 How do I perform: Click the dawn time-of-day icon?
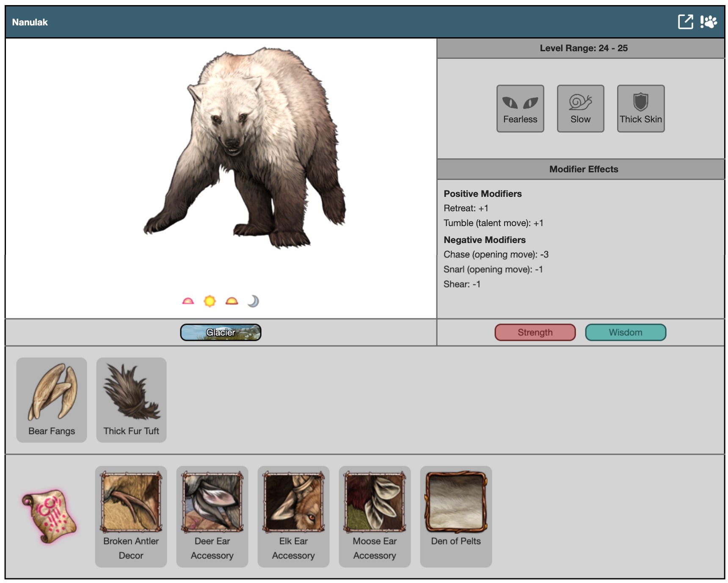tap(188, 301)
